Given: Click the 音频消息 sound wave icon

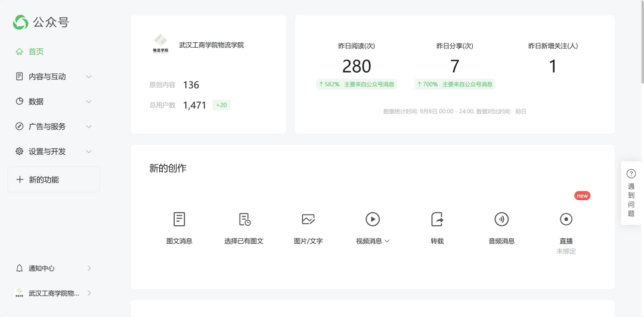Looking at the screenshot, I should (501, 219).
